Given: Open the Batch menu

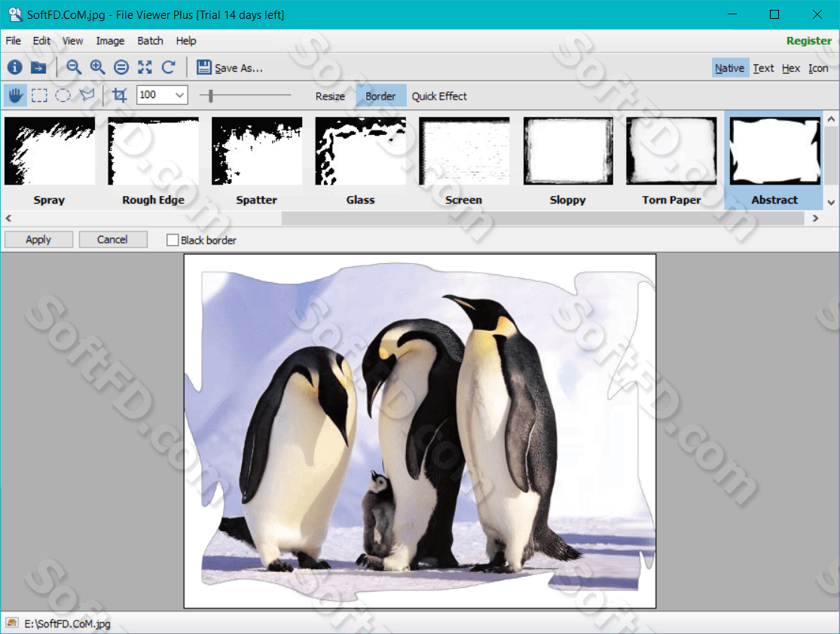Looking at the screenshot, I should (150, 41).
